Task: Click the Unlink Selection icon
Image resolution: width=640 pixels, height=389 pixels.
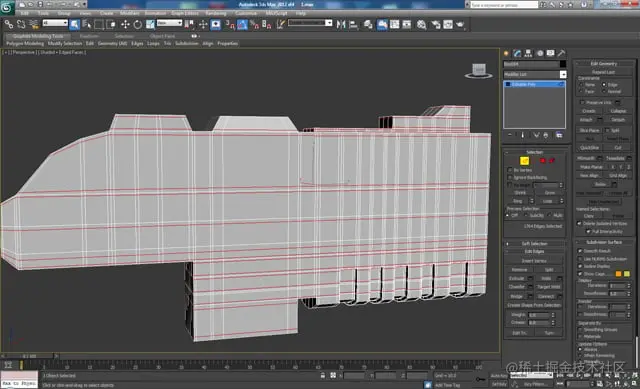Action: click(21, 24)
